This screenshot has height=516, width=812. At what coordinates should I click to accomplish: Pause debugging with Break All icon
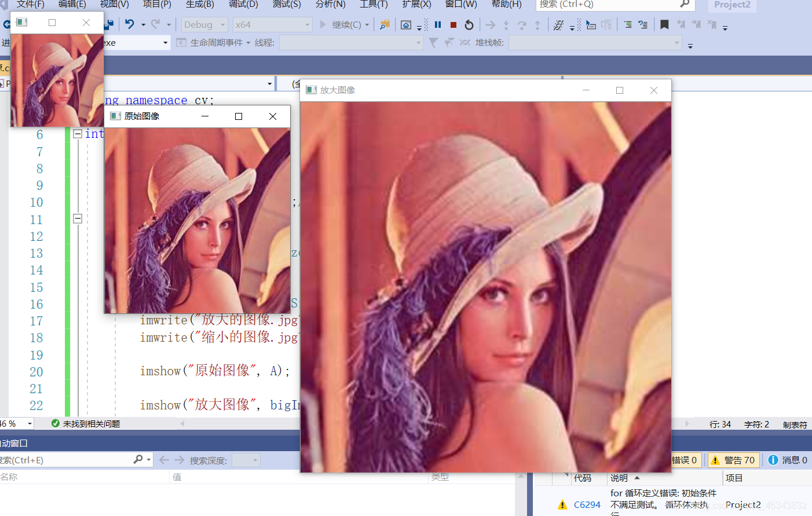coord(438,25)
